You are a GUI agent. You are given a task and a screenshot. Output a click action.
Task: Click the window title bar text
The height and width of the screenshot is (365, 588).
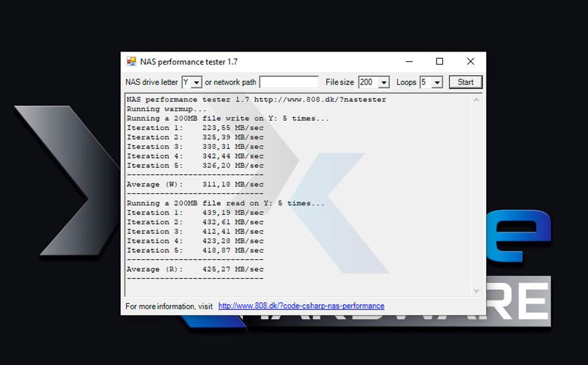point(189,62)
